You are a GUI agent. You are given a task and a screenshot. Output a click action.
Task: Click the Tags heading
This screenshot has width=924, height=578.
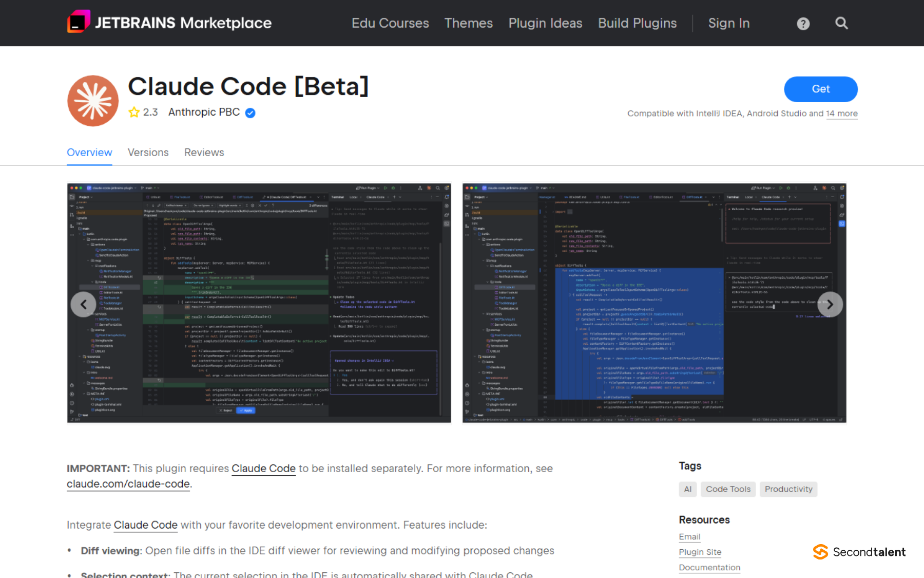click(x=690, y=466)
